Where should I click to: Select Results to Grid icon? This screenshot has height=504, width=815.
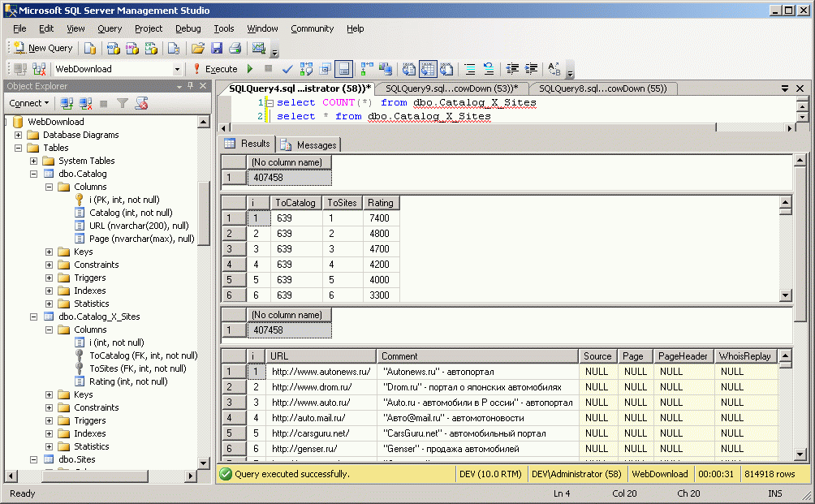point(428,69)
